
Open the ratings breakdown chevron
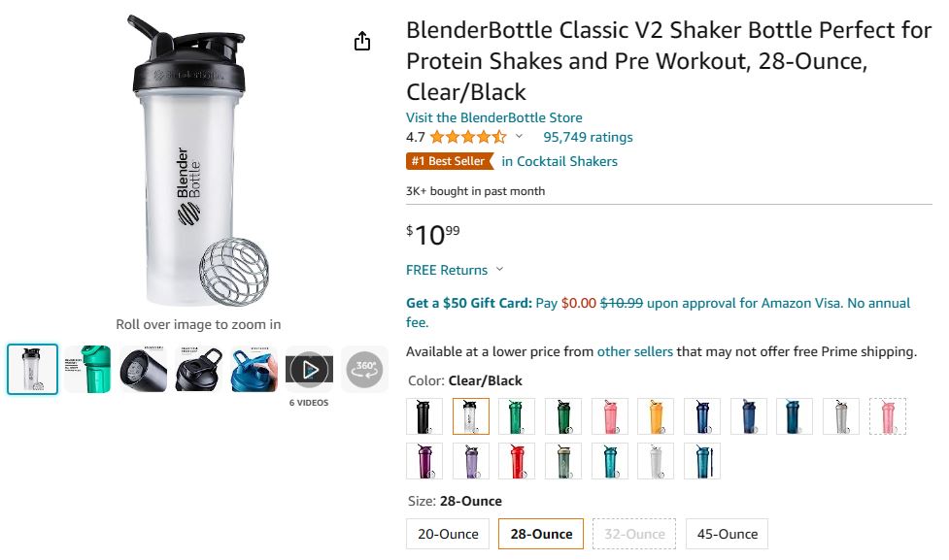point(519,137)
